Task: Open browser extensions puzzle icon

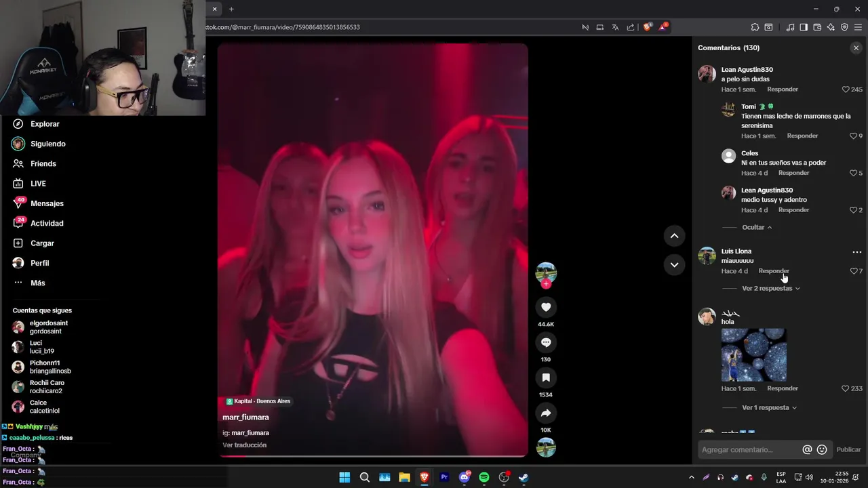Action: click(x=755, y=27)
